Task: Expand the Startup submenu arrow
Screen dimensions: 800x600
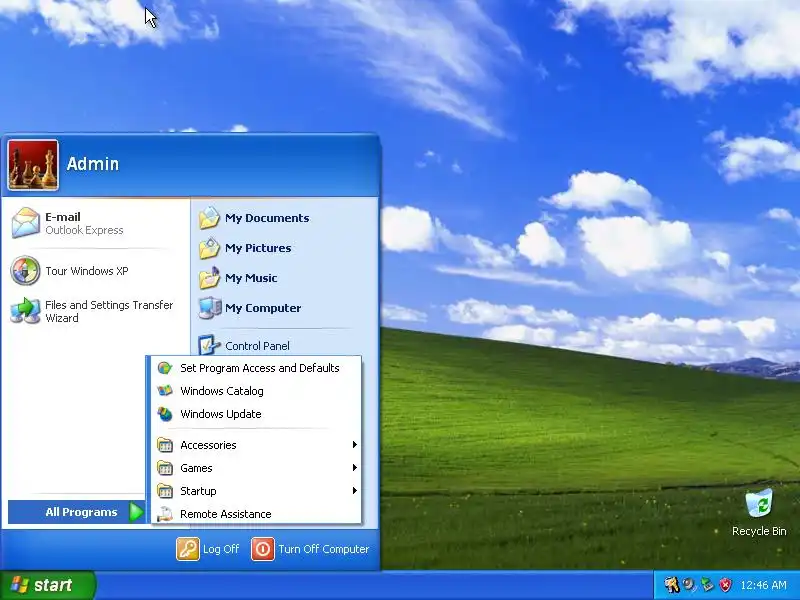Action: [x=355, y=491]
